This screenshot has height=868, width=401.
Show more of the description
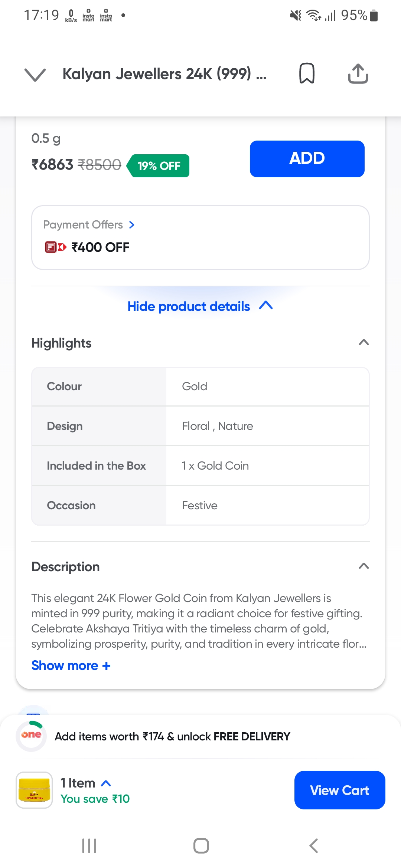(71, 665)
